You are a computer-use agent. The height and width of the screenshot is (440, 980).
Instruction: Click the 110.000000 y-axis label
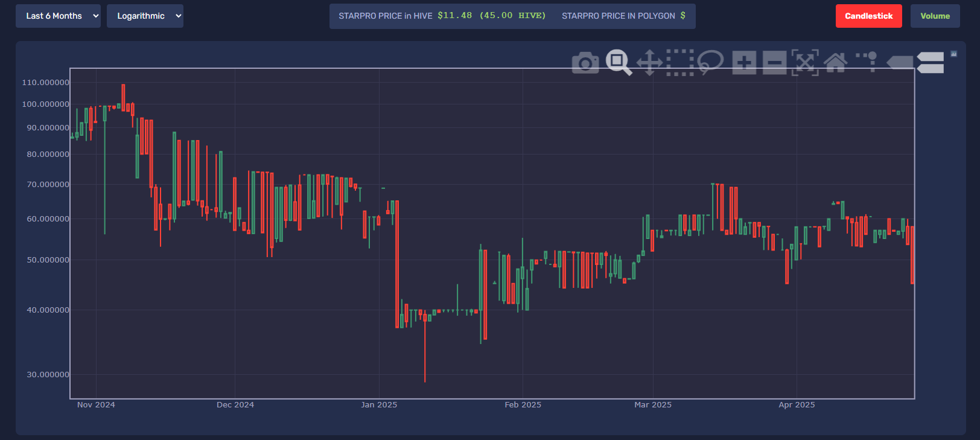pos(46,83)
